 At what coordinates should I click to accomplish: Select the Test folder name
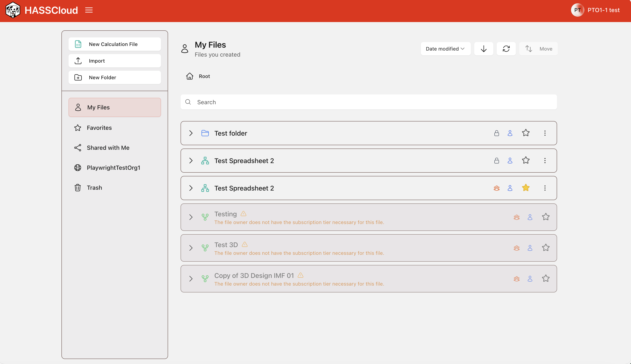click(231, 133)
